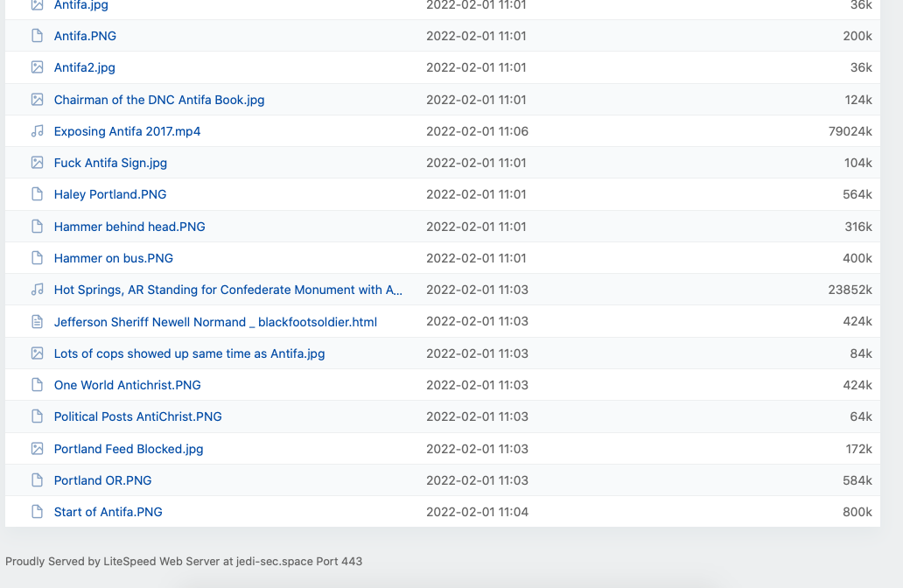Image resolution: width=903 pixels, height=588 pixels.
Task: Open the One World Antichrist.PNG link
Action: tap(127, 385)
